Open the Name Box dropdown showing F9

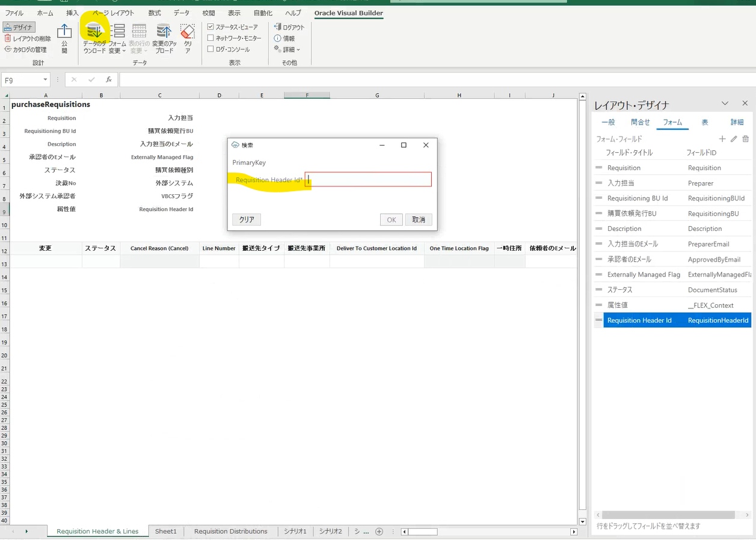(46, 79)
